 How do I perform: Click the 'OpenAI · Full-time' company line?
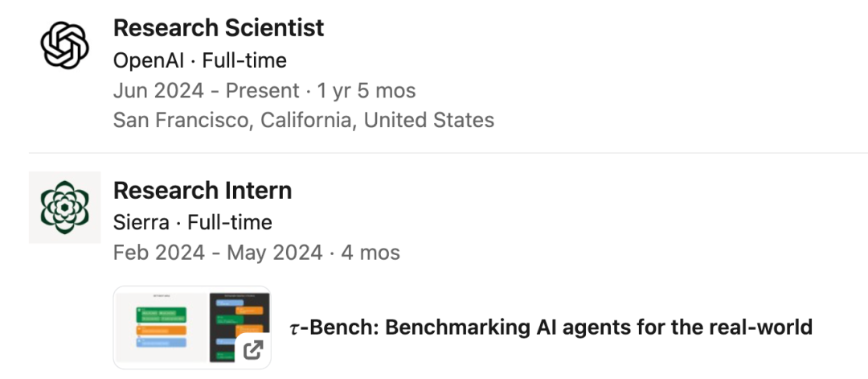coord(200,60)
